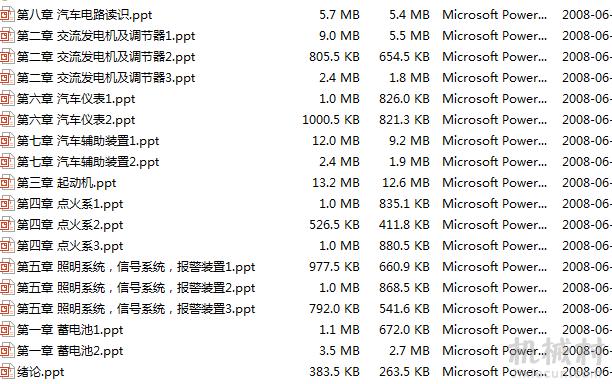Select the icon beside 第二章 交流发电机及调节器1.ppt
612x384 pixels.
coord(7,36)
